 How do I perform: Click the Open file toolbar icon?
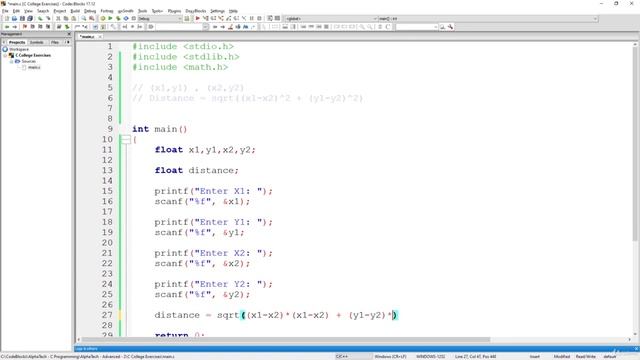tap(14, 19)
